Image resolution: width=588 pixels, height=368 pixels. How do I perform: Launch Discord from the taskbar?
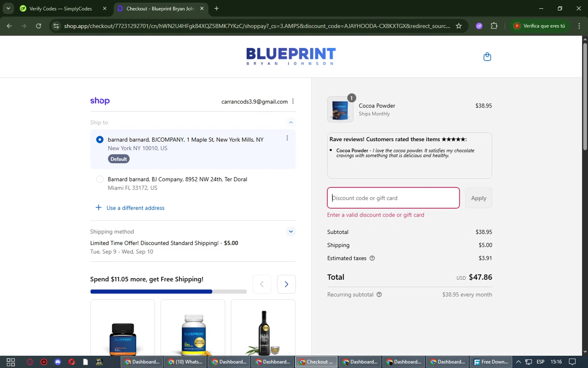click(x=58, y=362)
